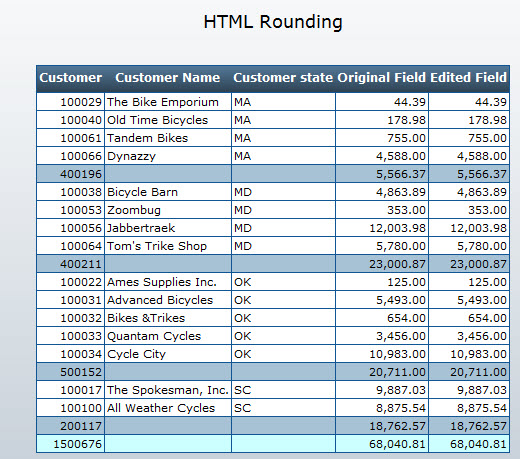Click subtotal original field 23,000.87
The width and height of the screenshot is (520, 459).
pos(382,264)
